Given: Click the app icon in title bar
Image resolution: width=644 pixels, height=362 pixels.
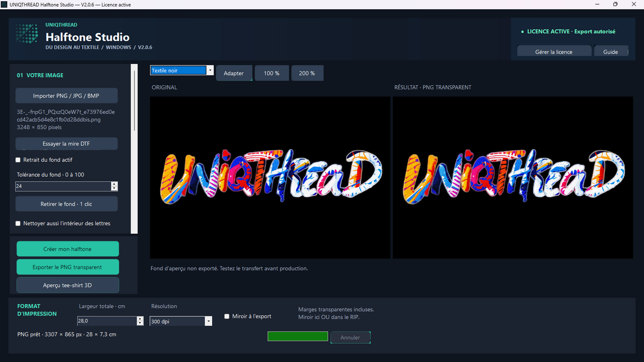Looking at the screenshot, I should [4, 4].
